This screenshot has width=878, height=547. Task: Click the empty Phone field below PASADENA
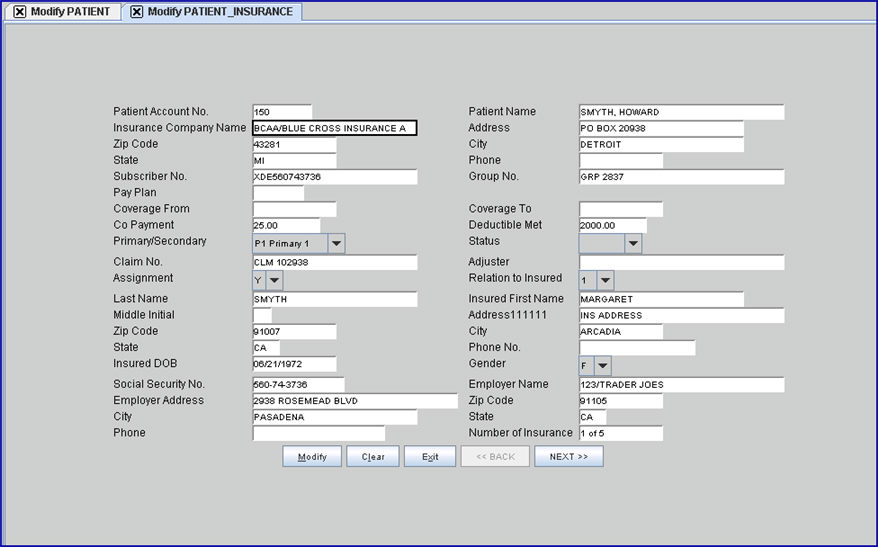pyautogui.click(x=319, y=434)
